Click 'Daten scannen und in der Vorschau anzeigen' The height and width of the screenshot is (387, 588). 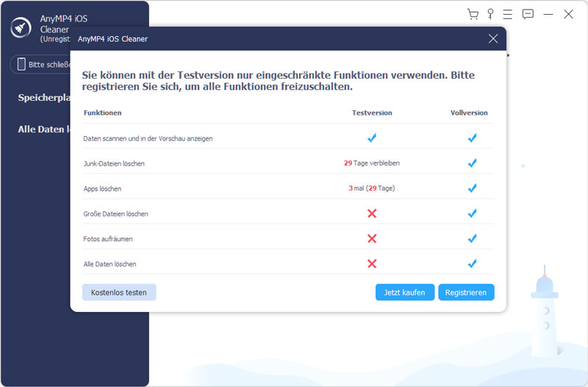pyautogui.click(x=148, y=138)
